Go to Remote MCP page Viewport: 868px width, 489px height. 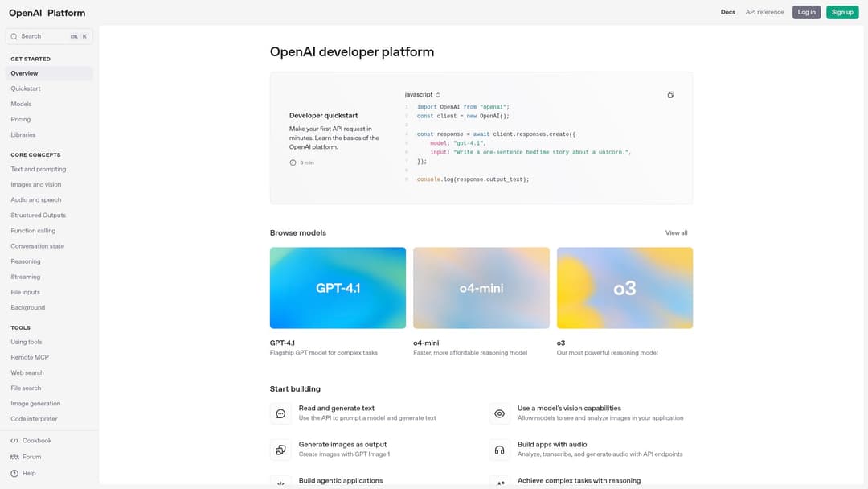[x=30, y=358]
